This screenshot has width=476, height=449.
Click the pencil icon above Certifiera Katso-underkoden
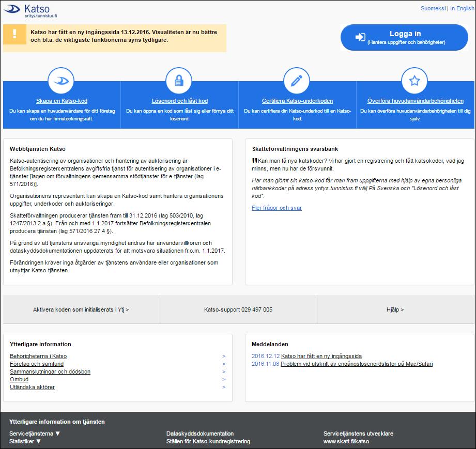coord(297,81)
